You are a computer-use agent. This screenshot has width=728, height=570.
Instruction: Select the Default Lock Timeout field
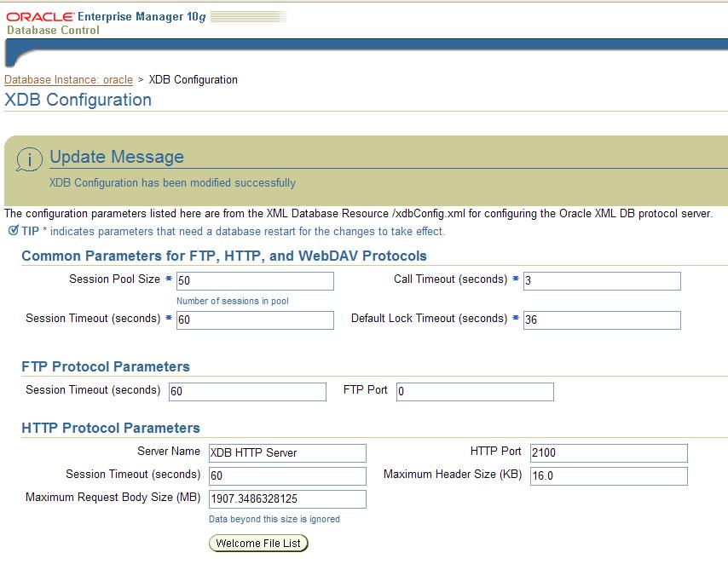[602, 320]
